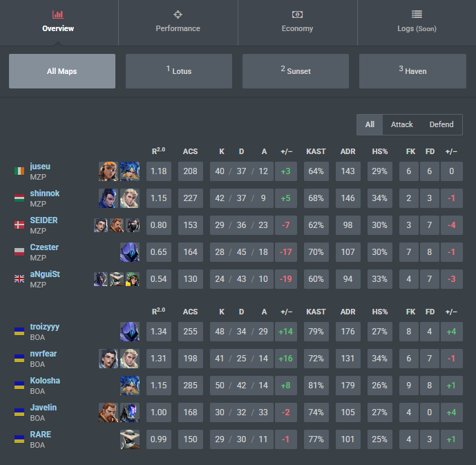Click juseu's Ireland flag icon

19,171
